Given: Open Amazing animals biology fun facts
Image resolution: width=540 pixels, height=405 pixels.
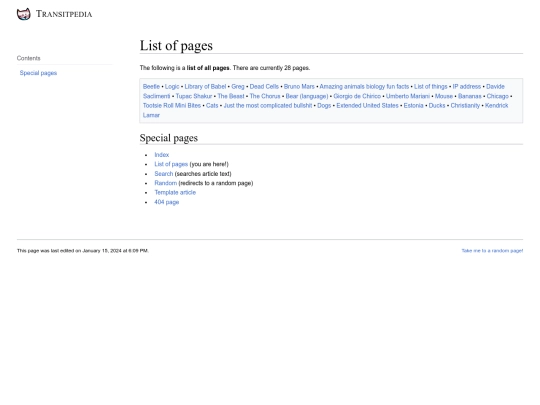Looking at the screenshot, I should [364, 86].
